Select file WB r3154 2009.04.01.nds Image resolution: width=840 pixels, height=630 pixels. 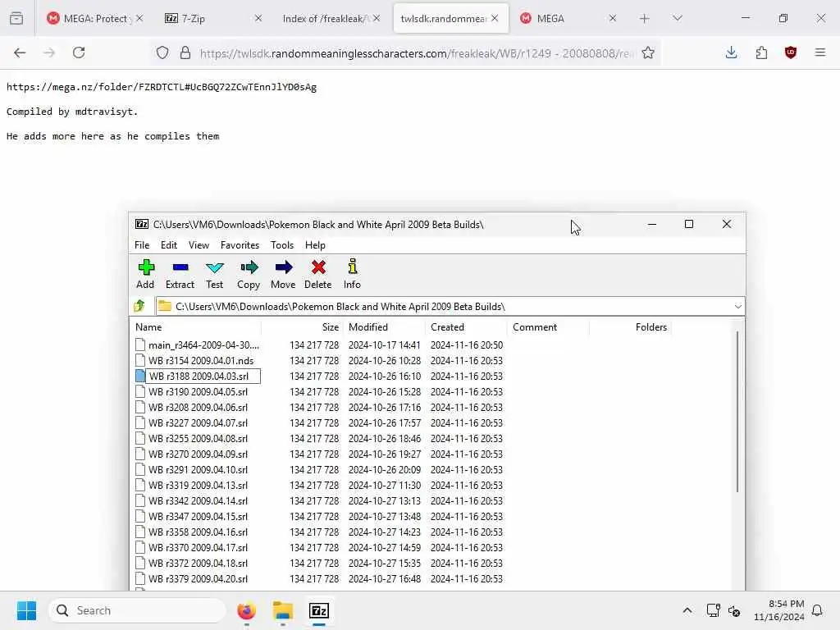pyautogui.click(x=201, y=361)
